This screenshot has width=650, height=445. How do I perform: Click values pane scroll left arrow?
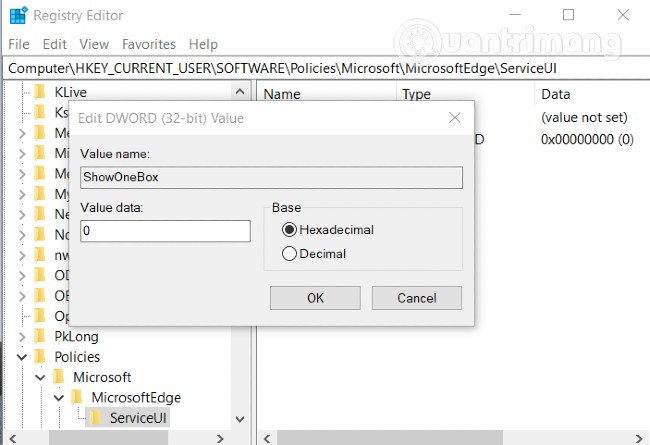click(267, 439)
